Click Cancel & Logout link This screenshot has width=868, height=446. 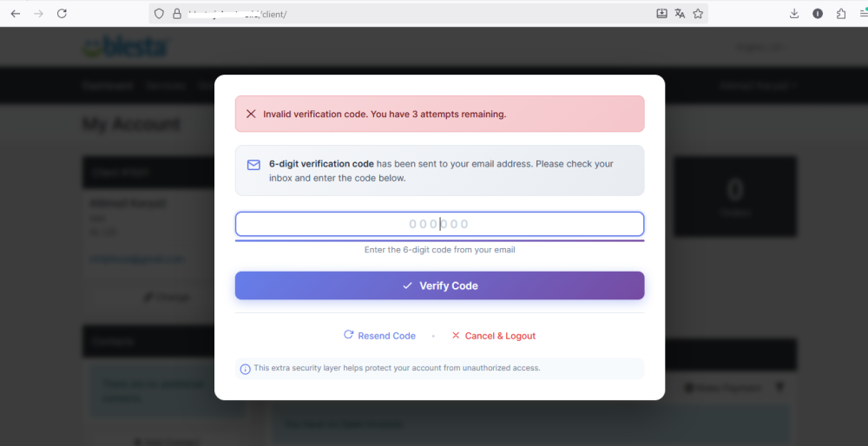(x=493, y=336)
